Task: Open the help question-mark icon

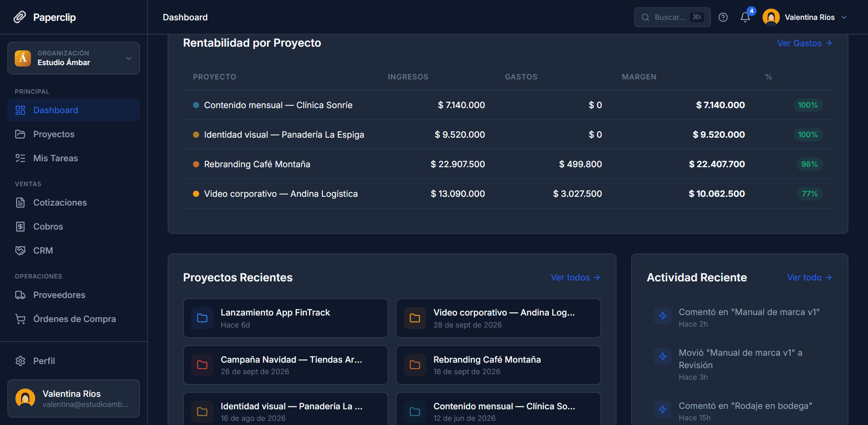Action: point(723,17)
